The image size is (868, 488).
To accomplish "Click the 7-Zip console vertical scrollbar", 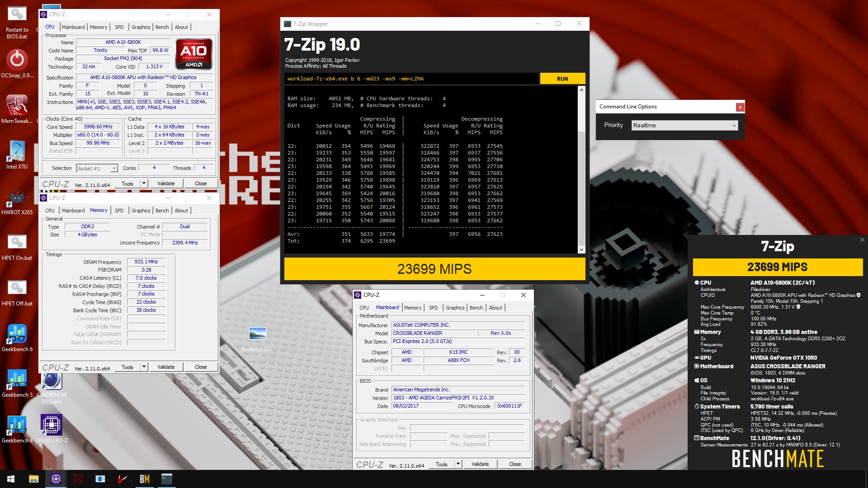I will 581,170.
